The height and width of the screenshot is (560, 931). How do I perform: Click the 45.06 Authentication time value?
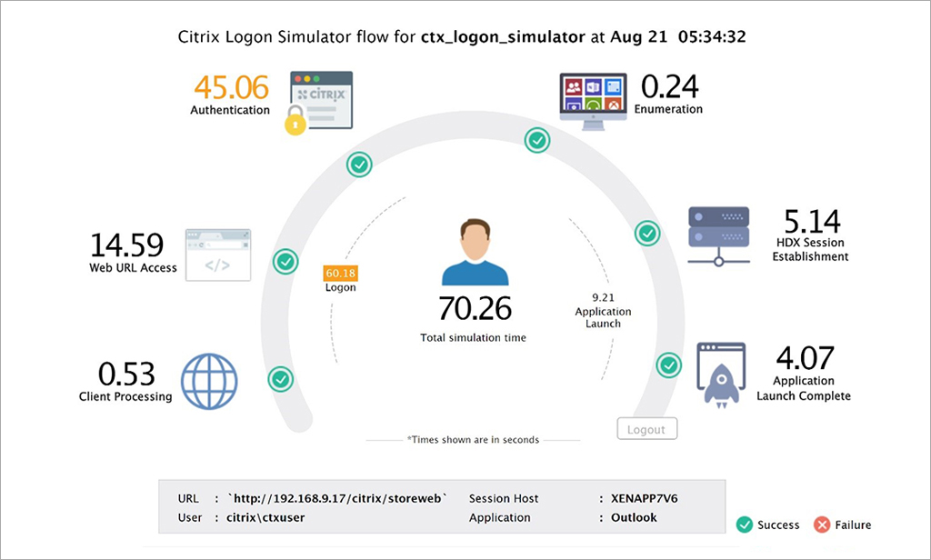tap(232, 87)
